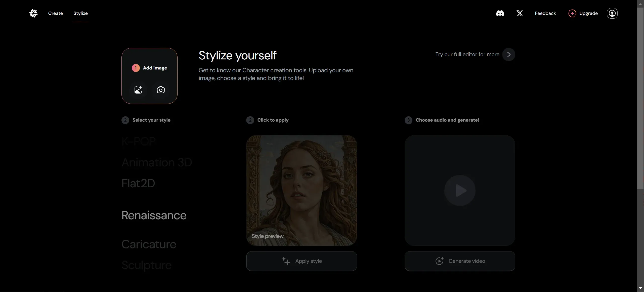Switch to the Stylize tab
Screen dimensions: 644x292
coord(80,13)
